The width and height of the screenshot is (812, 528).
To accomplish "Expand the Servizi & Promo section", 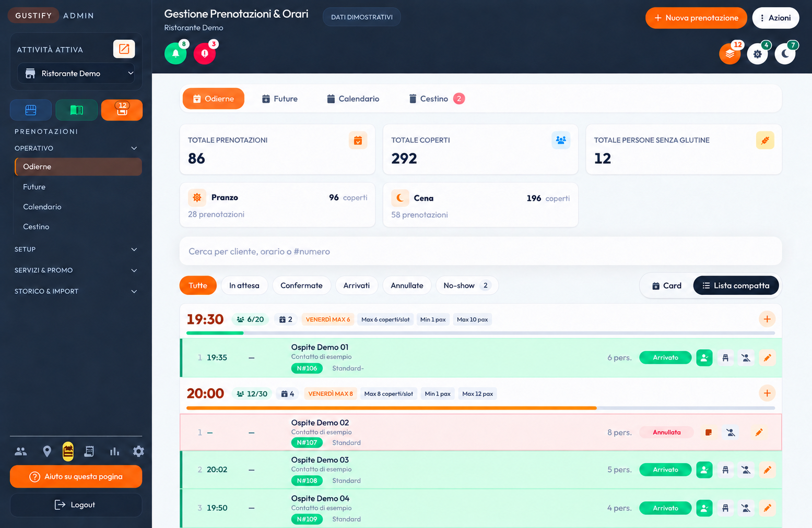I will (x=76, y=270).
